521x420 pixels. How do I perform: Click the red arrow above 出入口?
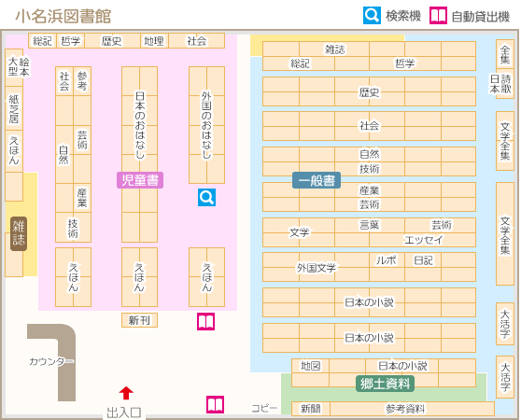(126, 393)
